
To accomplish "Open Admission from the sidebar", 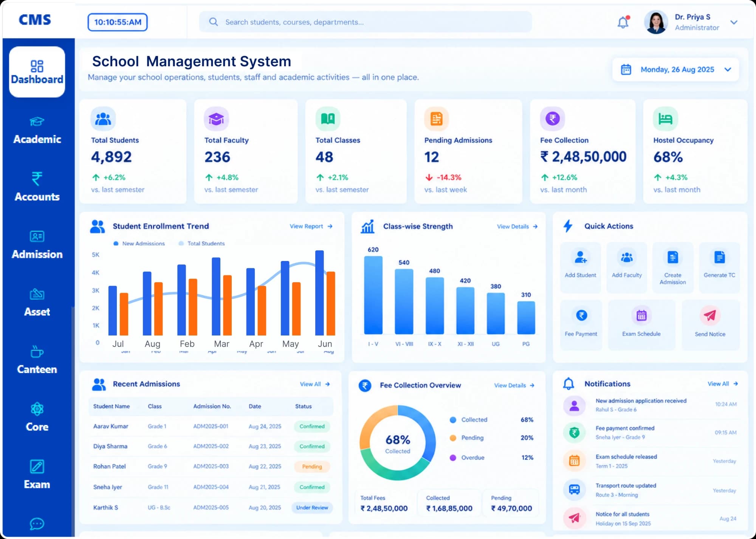I will pos(37,245).
